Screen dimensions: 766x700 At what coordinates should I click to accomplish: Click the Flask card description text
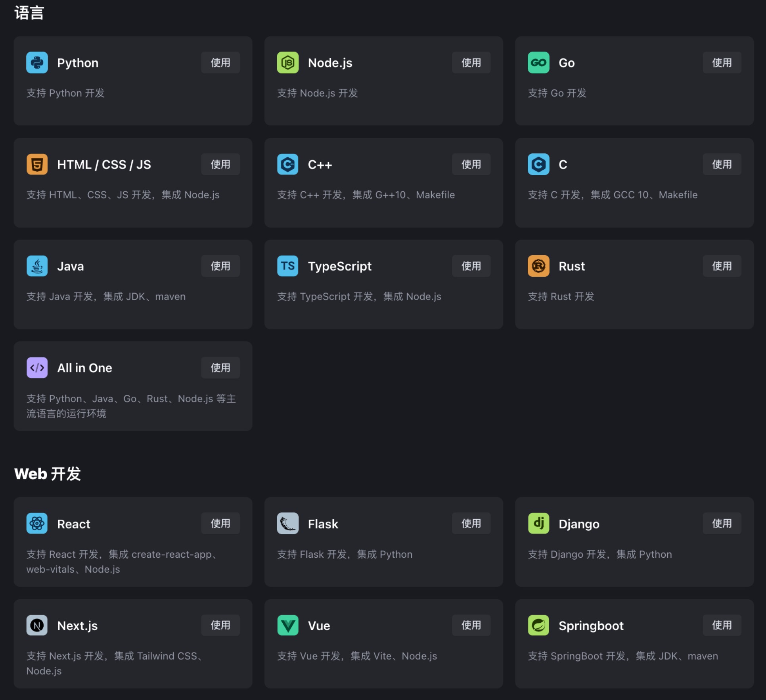point(345,554)
